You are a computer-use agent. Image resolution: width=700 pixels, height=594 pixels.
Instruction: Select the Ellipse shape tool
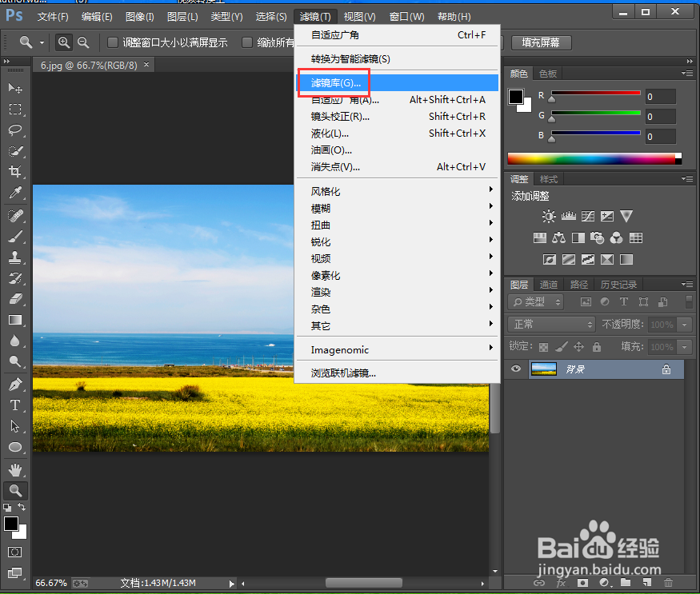15,447
